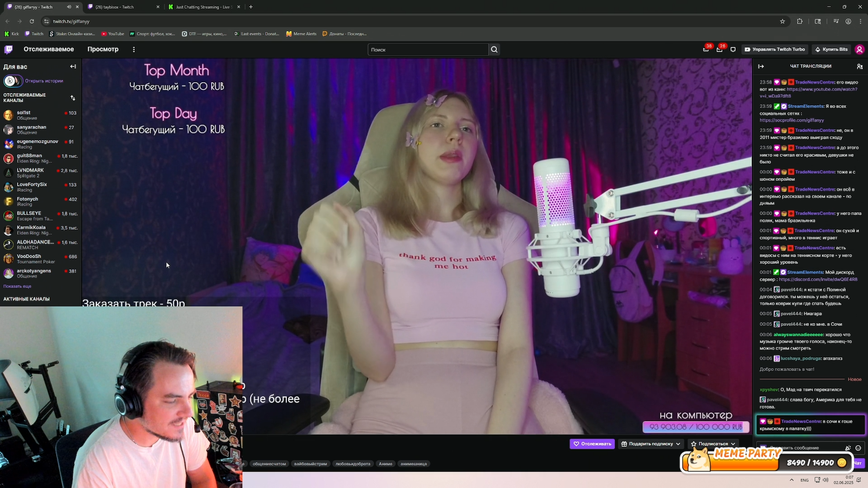Click общениесчатом tag
This screenshot has width=868, height=488.
269,464
